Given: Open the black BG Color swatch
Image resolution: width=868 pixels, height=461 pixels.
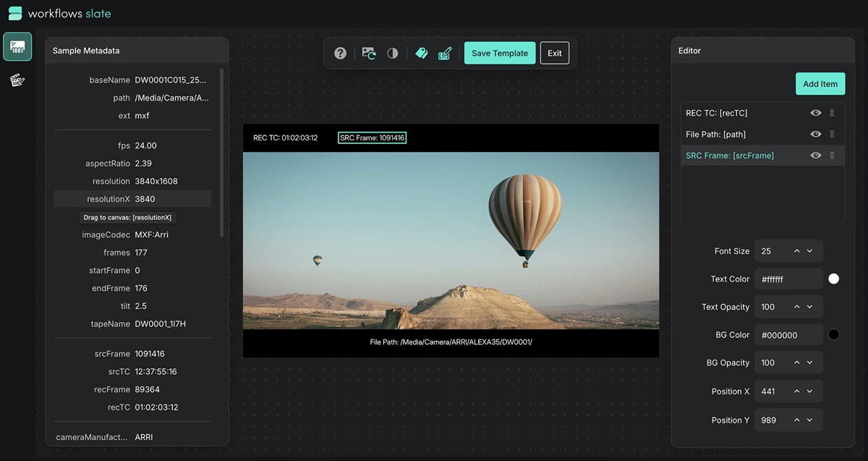Looking at the screenshot, I should pos(834,335).
